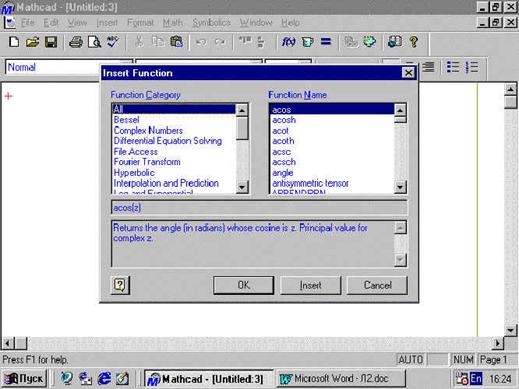Click the f(x) Insert Function icon
This screenshot has height=389, width=519.
(288, 42)
